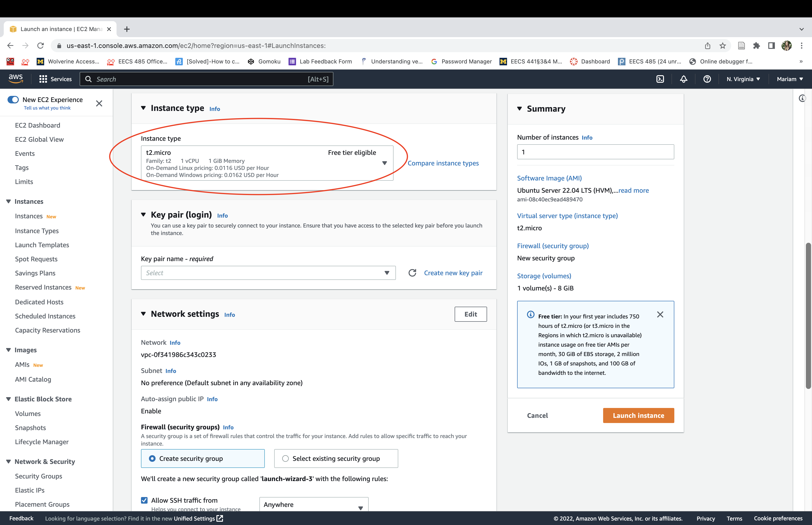Open AWS CloudShell icon in header

click(x=660, y=79)
